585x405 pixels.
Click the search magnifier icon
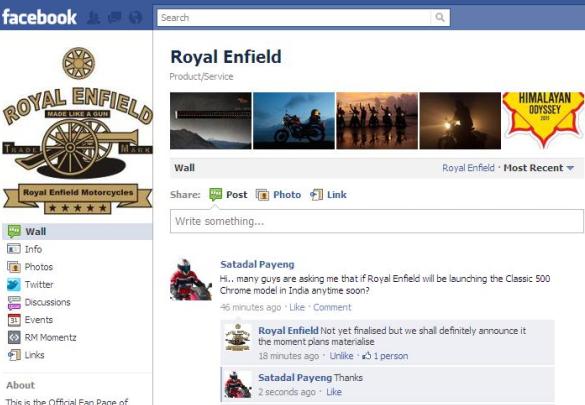[x=440, y=18]
